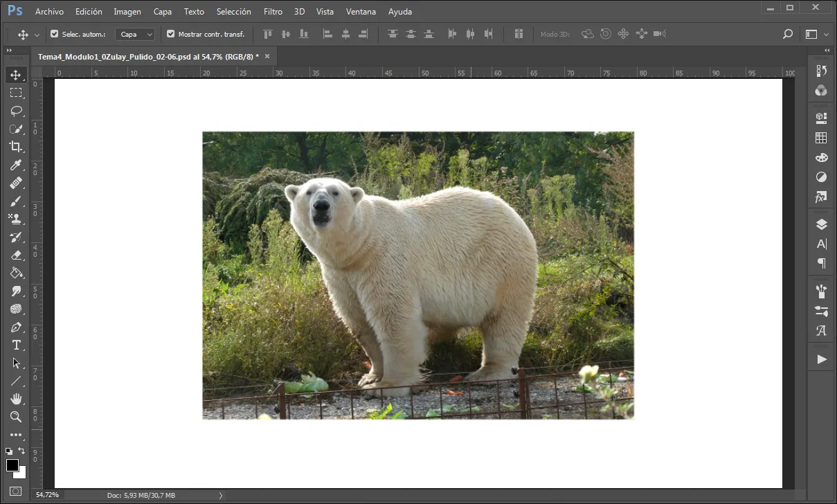Reset default foreground and background colors
The image size is (837, 504).
tap(9, 451)
